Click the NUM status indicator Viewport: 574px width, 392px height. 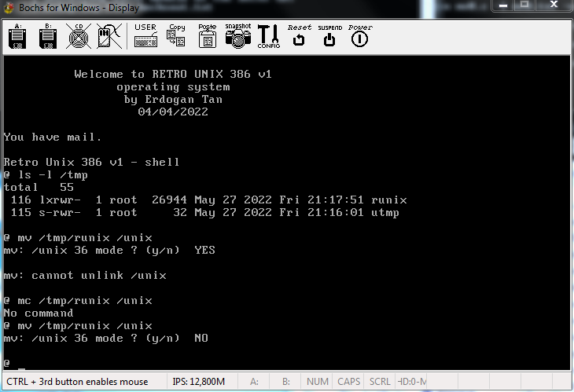click(x=317, y=382)
